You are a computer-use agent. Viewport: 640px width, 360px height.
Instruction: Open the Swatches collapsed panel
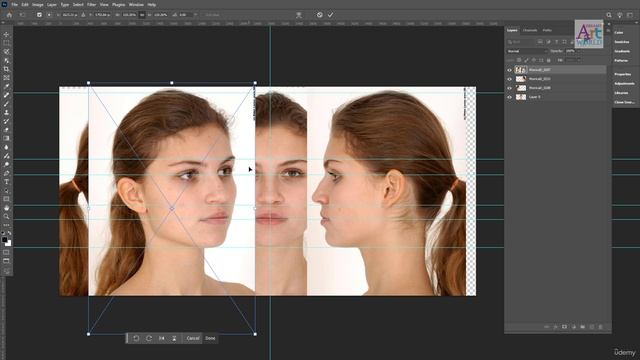tap(622, 42)
